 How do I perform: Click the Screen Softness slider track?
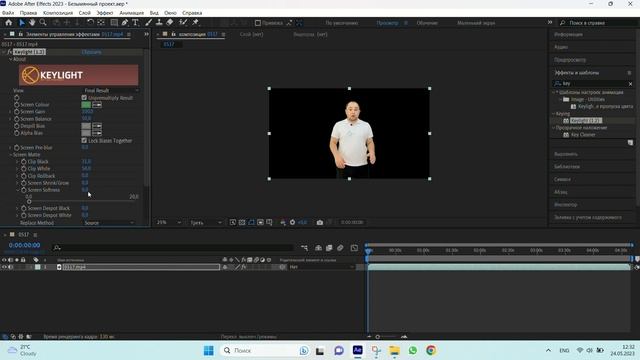[83, 201]
